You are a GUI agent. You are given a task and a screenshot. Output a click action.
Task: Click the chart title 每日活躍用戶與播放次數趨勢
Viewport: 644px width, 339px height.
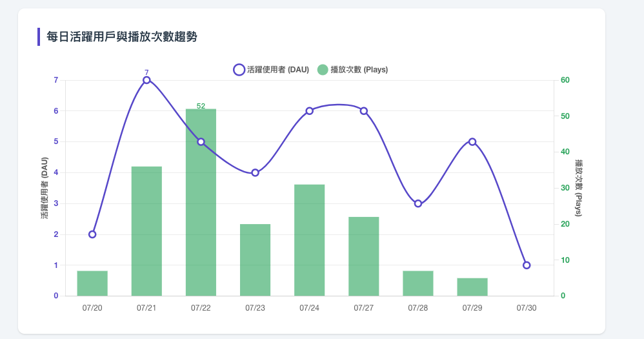click(x=121, y=37)
